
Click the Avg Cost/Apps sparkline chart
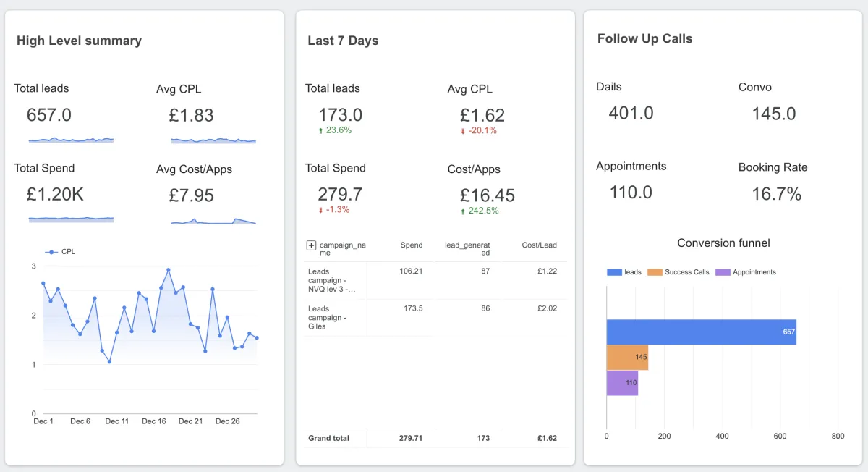pos(213,220)
